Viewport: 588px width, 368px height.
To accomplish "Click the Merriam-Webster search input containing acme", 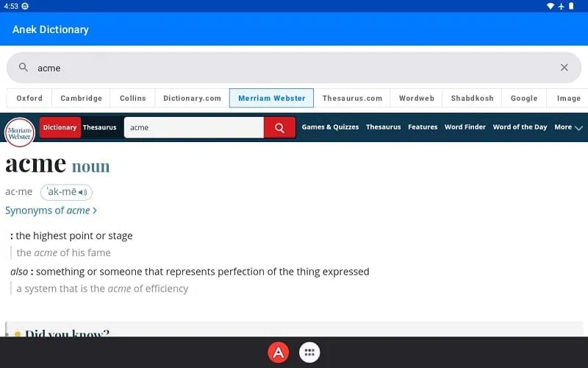I will (x=194, y=127).
